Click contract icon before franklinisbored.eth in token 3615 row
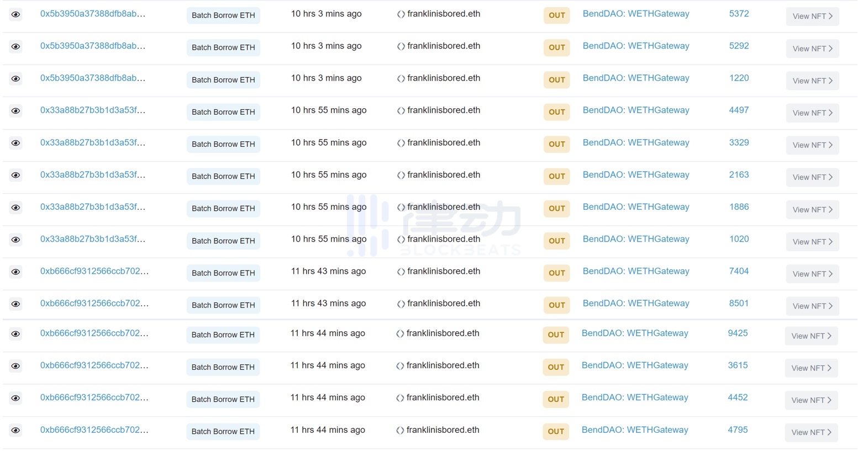Image resolution: width=868 pixels, height=451 pixels. [x=399, y=366]
